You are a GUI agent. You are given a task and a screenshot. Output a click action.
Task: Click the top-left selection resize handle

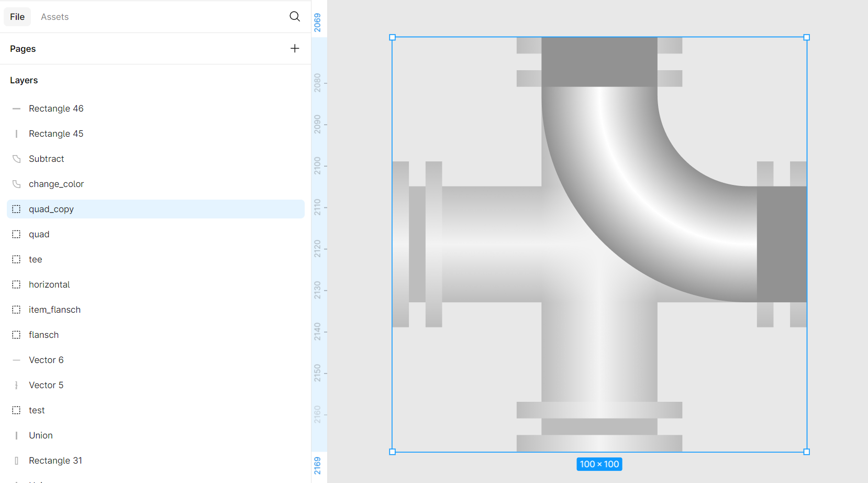393,37
